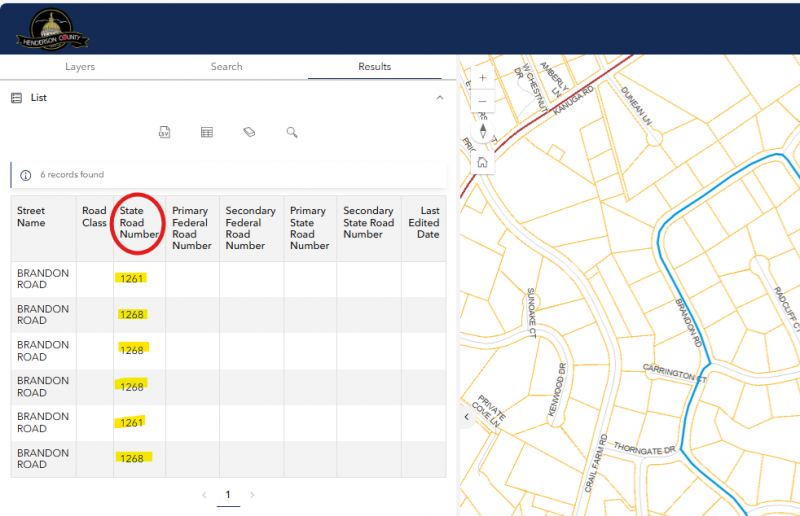This screenshot has height=516, width=800.
Task: Select the last BRANDON ROAD row
Action: pos(229,459)
